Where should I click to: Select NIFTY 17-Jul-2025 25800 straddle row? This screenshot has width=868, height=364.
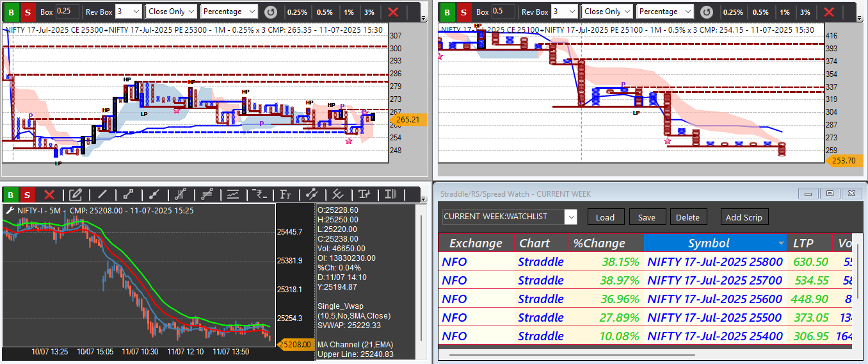[x=646, y=261]
